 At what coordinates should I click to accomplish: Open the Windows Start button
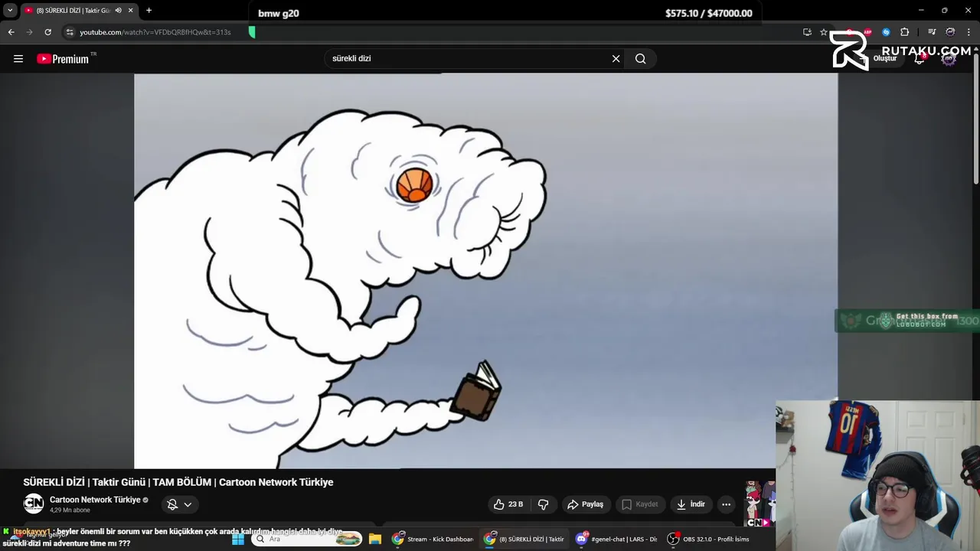click(x=238, y=539)
